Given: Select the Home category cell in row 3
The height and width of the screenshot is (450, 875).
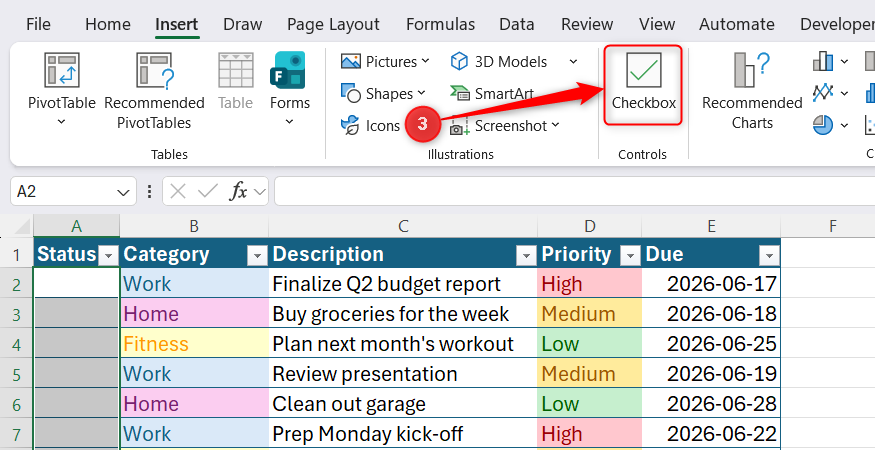Looking at the screenshot, I should pos(194,314).
